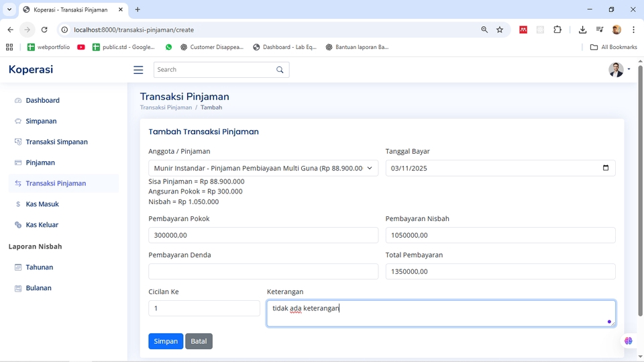The width and height of the screenshot is (644, 362).
Task: Open Chrome profile avatar
Action: point(616,30)
